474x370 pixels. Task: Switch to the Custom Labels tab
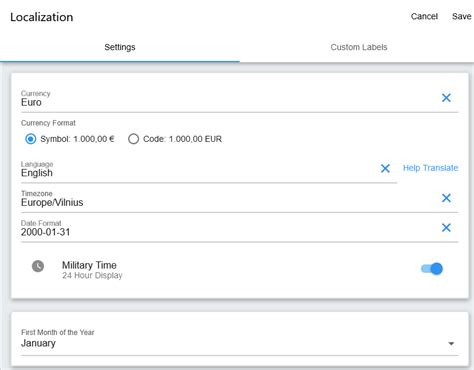(359, 47)
